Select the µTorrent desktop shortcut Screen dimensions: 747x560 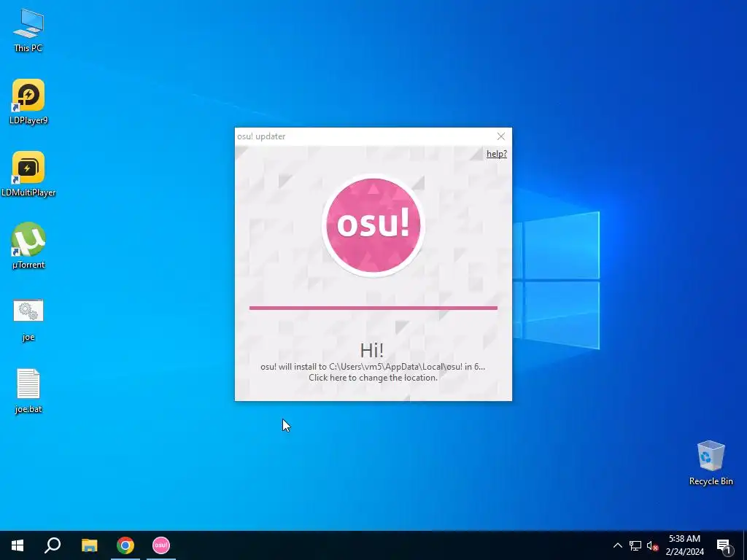coord(28,246)
